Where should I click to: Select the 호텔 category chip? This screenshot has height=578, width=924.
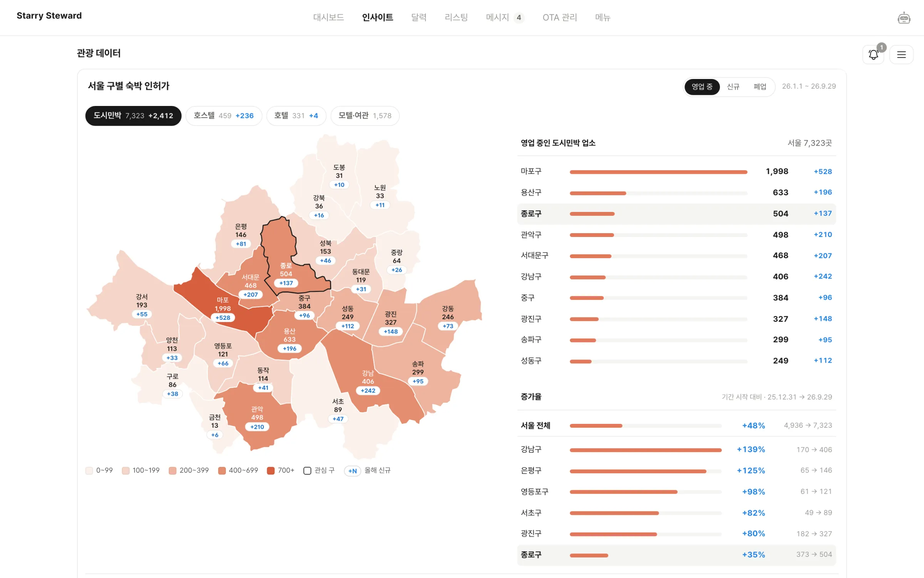[296, 116]
